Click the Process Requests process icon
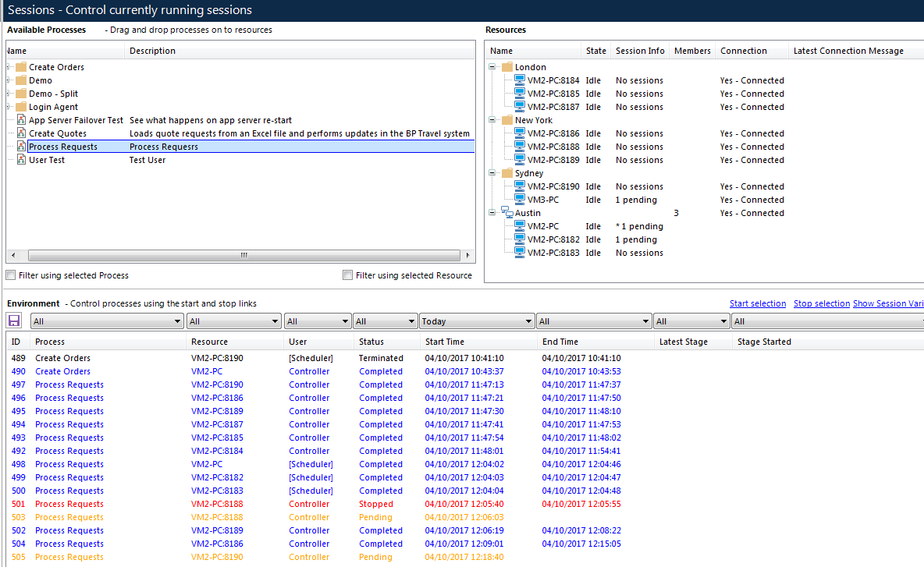The width and height of the screenshot is (924, 567). click(21, 146)
